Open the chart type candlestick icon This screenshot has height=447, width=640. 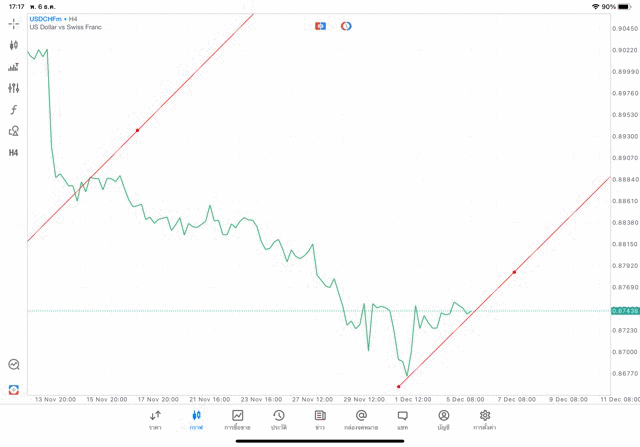[x=13, y=45]
